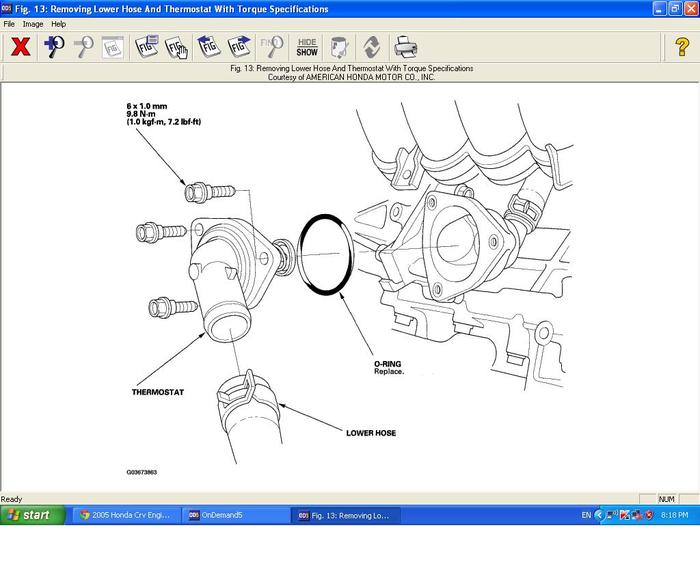Viewport: 700px width, 571px height.
Task: Click the LOWER HOSE label in the diagram
Action: (371, 433)
